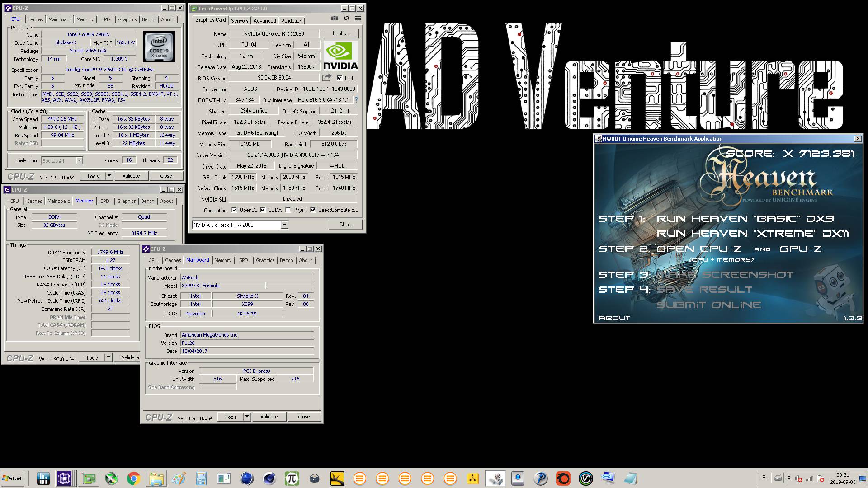868x488 pixels.
Task: Click the GPU-Z Name field NVIDIA GeForce RTX 2080
Action: tap(274, 33)
